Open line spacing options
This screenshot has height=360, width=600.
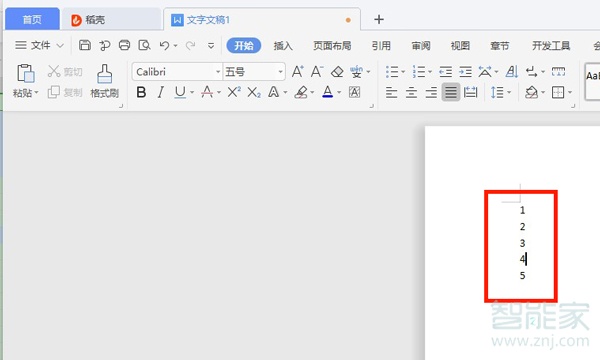(497, 92)
